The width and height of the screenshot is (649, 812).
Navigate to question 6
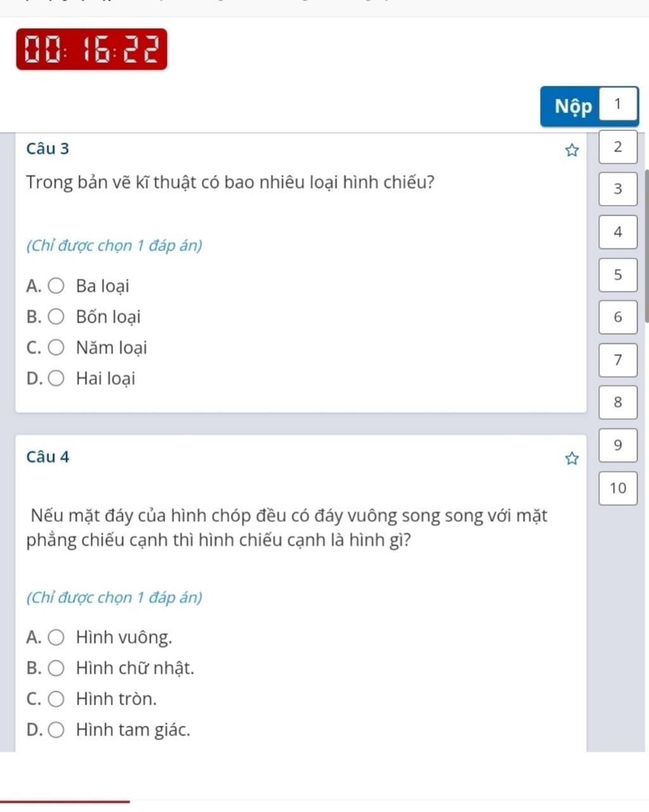(x=618, y=318)
